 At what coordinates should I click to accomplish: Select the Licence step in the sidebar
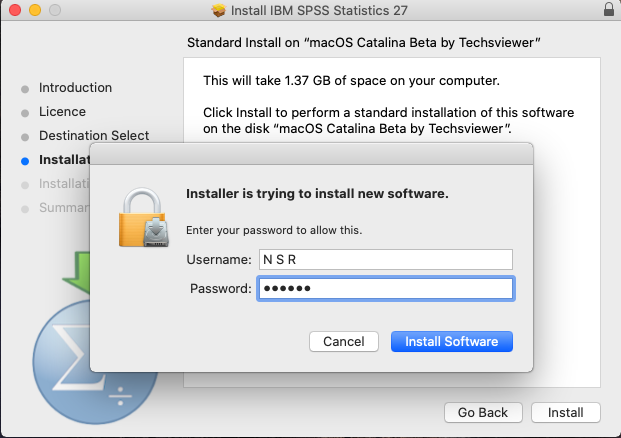(62, 112)
